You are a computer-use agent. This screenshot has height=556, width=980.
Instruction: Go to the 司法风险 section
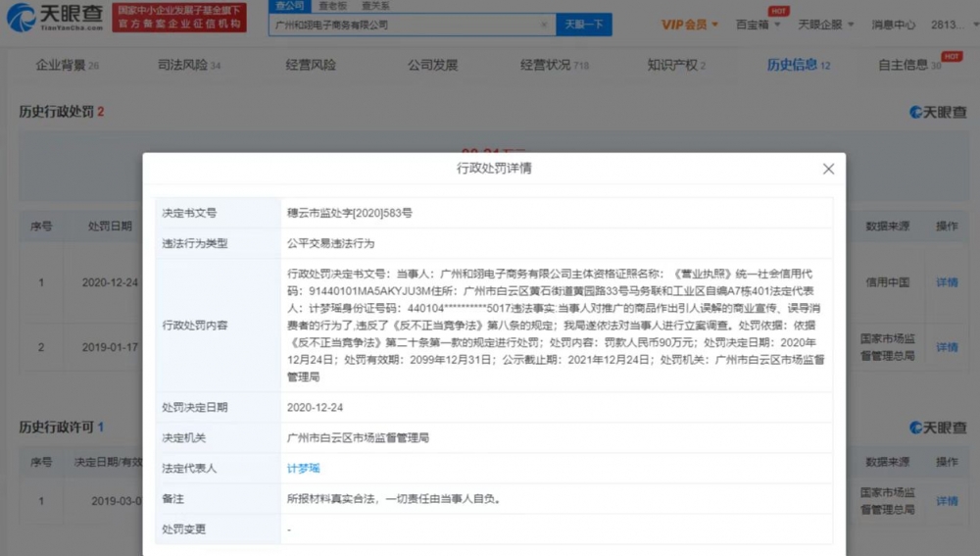tap(189, 65)
